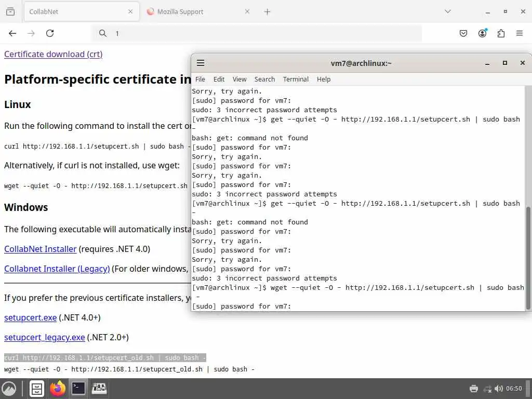Viewport: 532px width, 399px height.
Task: Go back to the previous page
Action: (x=12, y=33)
